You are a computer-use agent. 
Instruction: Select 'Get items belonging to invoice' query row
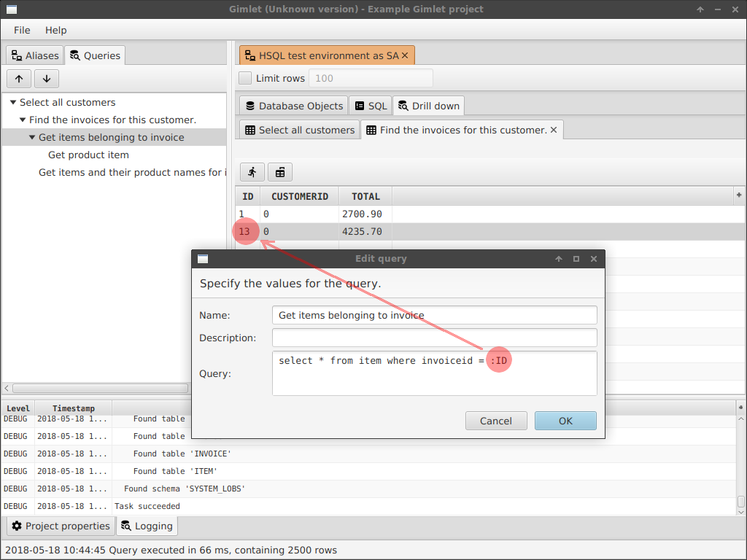pos(114,137)
